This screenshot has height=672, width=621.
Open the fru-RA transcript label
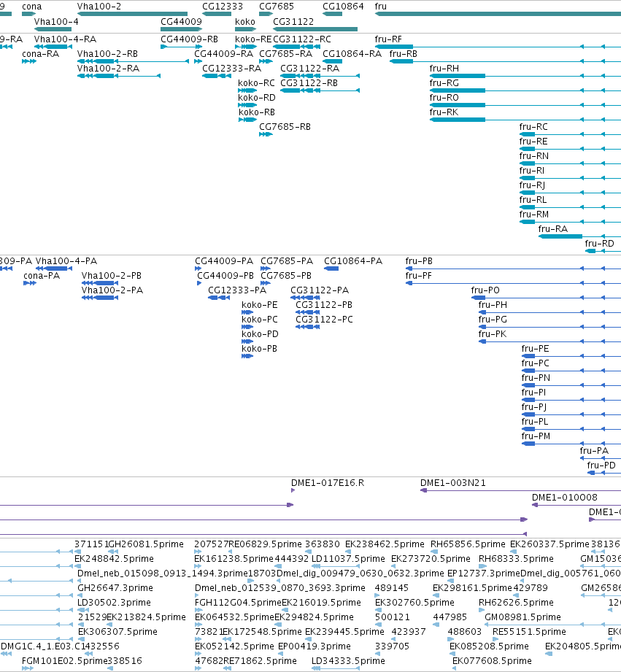pyautogui.click(x=553, y=228)
